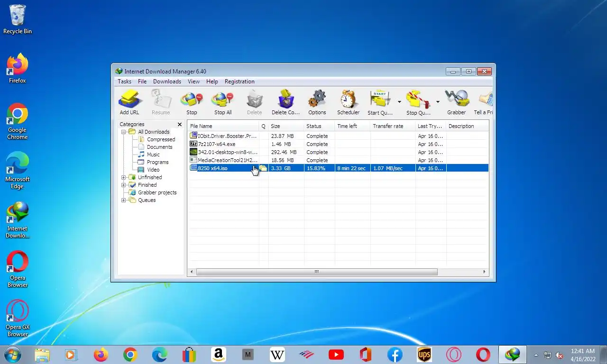This screenshot has height=364, width=607.
Task: Collapse the All Downloads tree node
Action: pos(123,132)
